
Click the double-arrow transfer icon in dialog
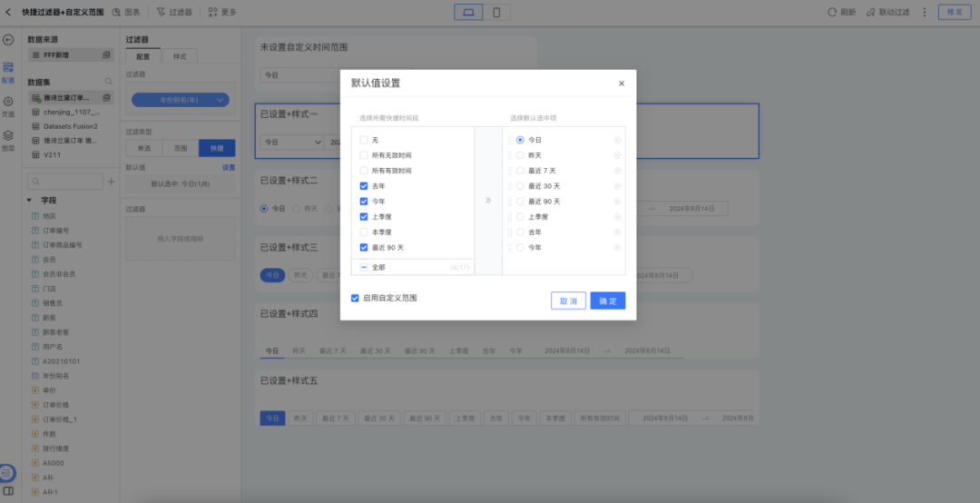coord(488,200)
